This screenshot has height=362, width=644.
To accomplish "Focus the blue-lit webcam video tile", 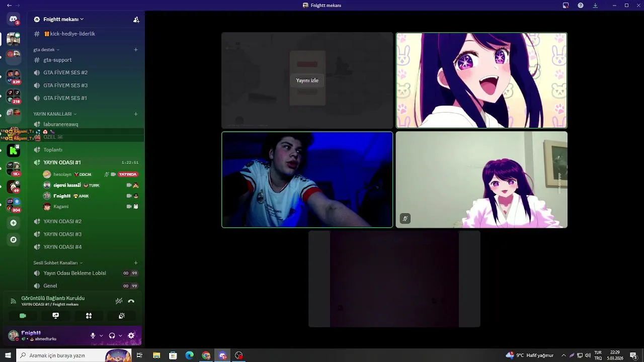I will tap(307, 180).
